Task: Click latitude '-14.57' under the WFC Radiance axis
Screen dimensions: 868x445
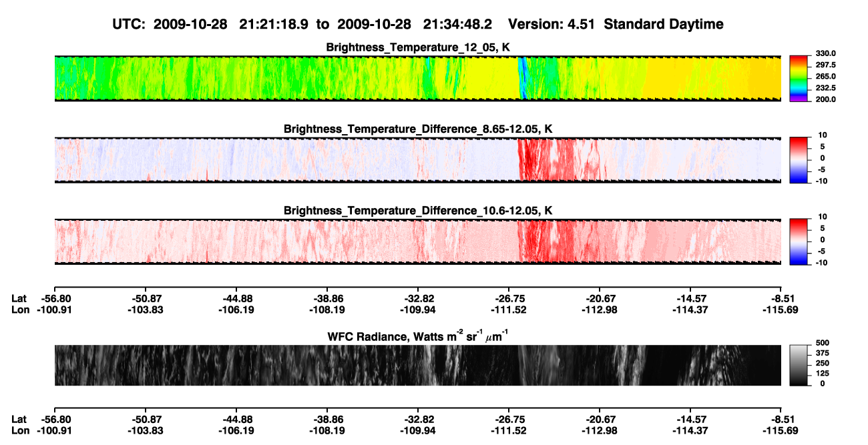Action: [x=691, y=420]
